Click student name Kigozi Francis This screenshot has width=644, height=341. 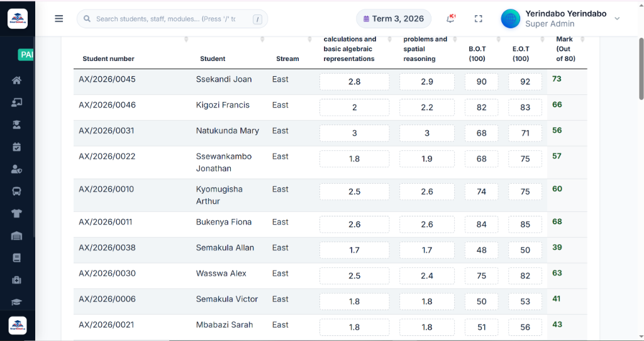click(223, 105)
